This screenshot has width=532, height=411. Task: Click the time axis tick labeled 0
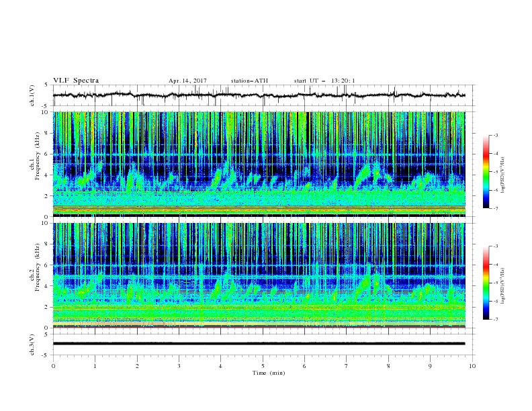pyautogui.click(x=53, y=366)
